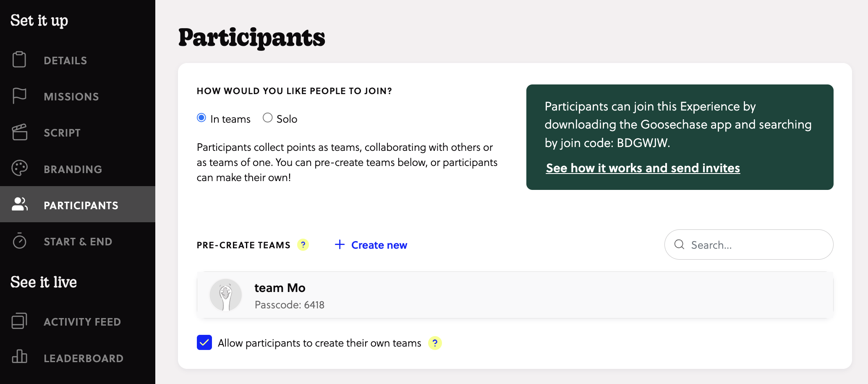Open the Branding menu item
The width and height of the screenshot is (868, 384).
tap(73, 169)
